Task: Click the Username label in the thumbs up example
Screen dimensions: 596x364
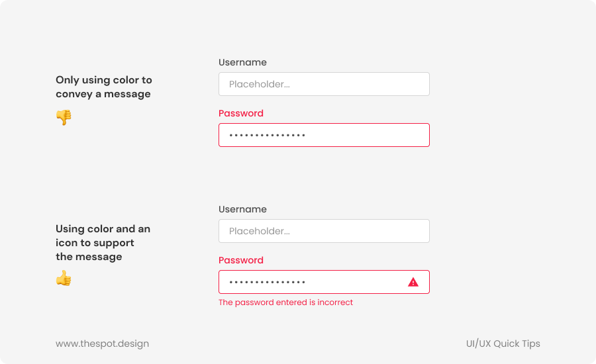Action: 242,209
